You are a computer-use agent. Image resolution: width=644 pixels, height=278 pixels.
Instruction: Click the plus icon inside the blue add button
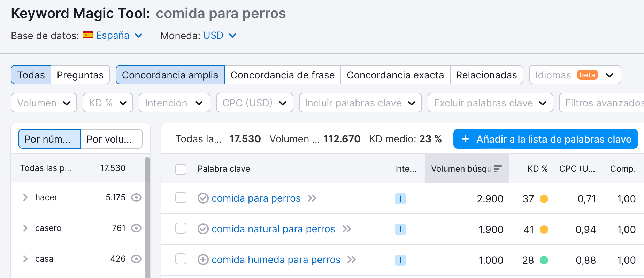click(x=465, y=139)
